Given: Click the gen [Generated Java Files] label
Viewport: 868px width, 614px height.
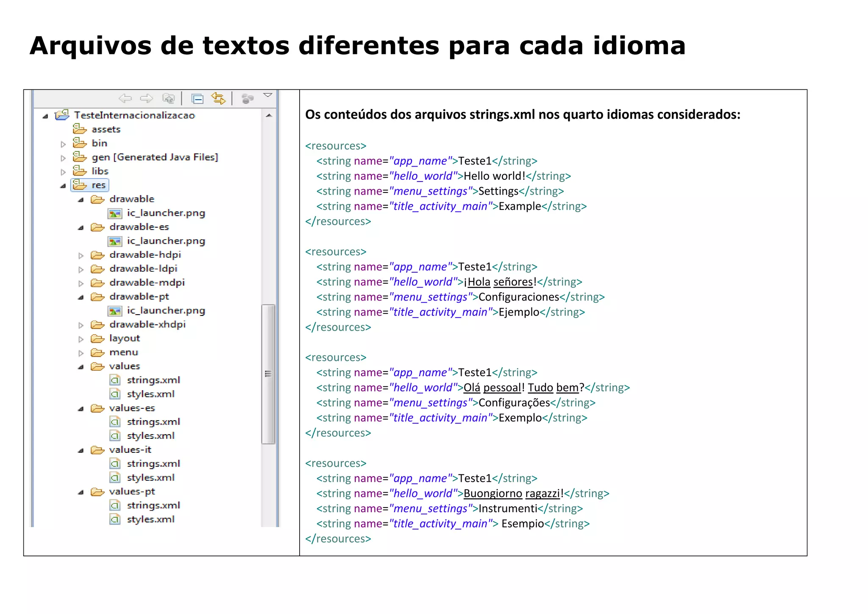Looking at the screenshot, I should click(x=155, y=157).
